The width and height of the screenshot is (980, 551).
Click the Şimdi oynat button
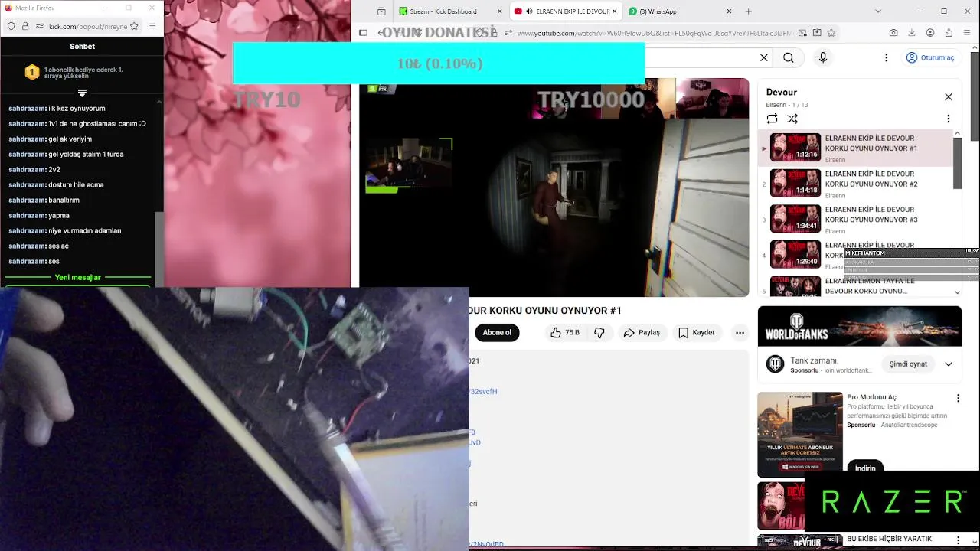[908, 364]
